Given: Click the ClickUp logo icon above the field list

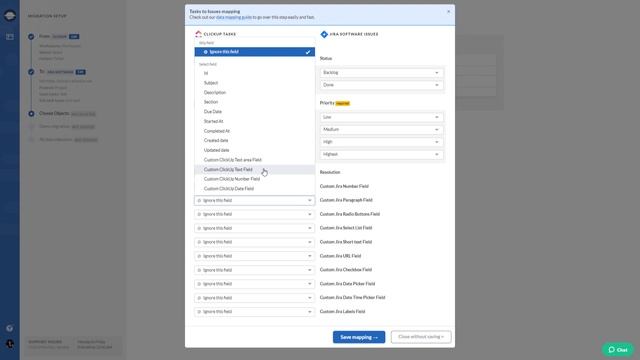Looking at the screenshot, I should [x=198, y=34].
